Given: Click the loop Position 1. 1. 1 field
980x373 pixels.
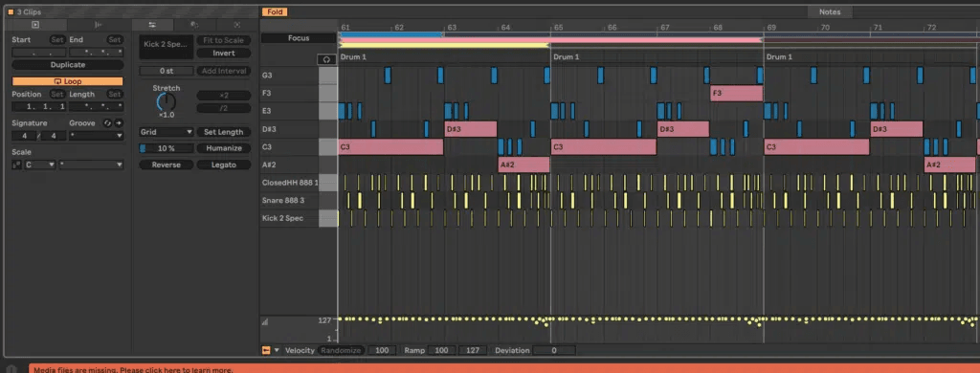Looking at the screenshot, I should coord(38,107).
